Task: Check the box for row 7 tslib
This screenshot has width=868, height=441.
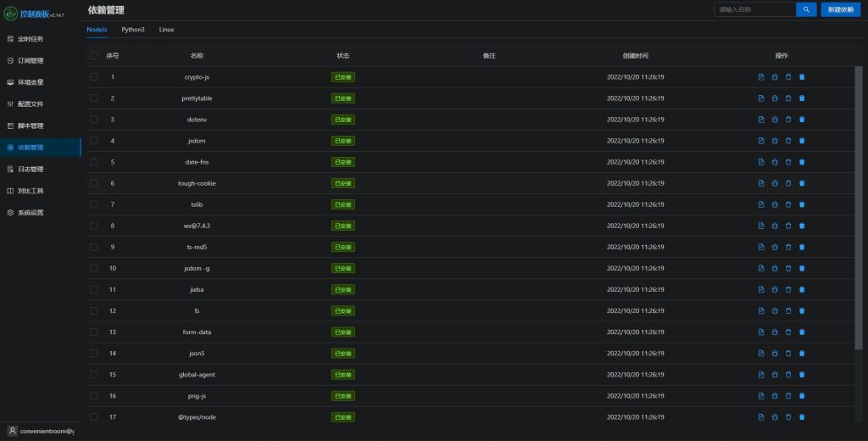Action: coord(94,204)
